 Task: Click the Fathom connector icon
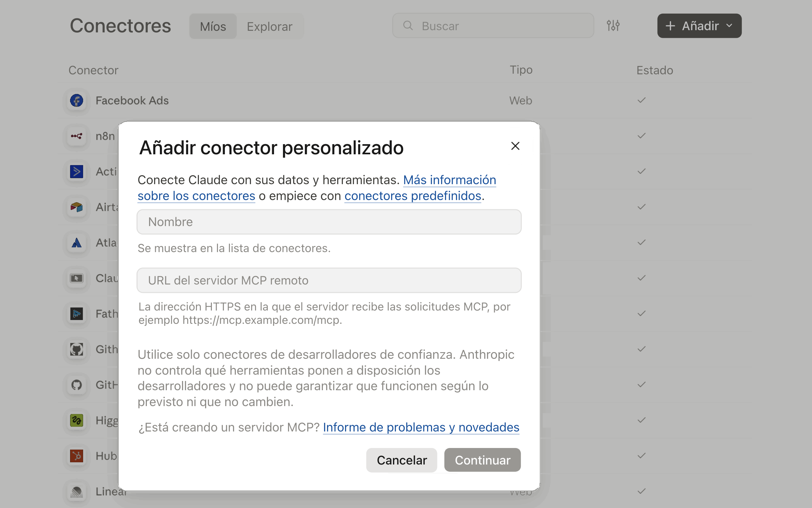pyautogui.click(x=76, y=314)
